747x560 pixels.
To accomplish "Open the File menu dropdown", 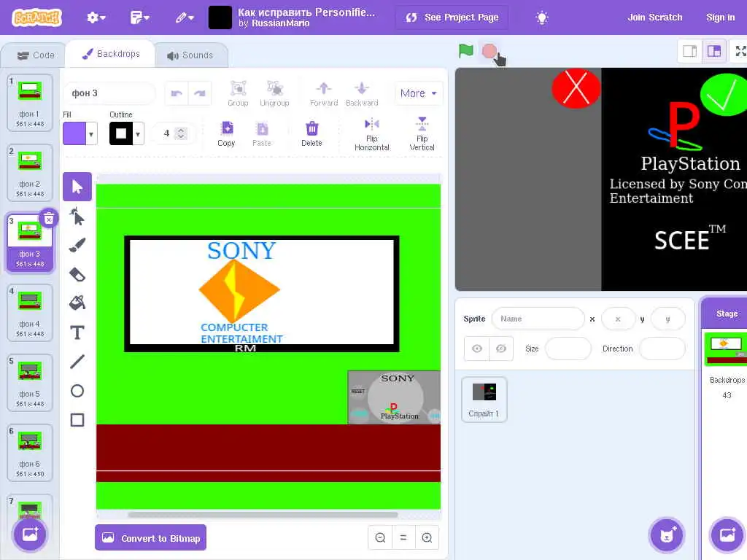I will pos(139,17).
